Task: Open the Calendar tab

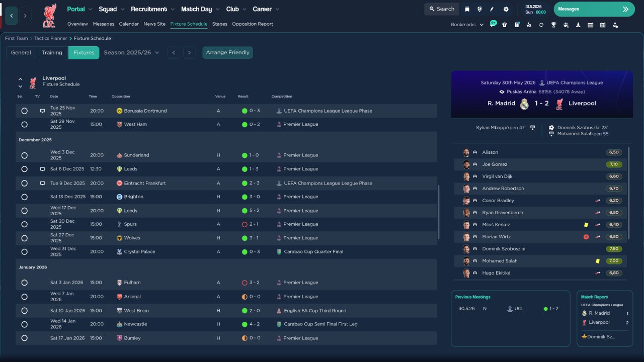Action: pyautogui.click(x=129, y=24)
